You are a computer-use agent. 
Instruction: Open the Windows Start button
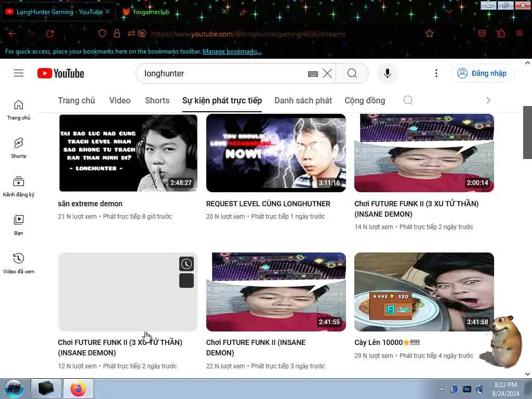click(14, 389)
